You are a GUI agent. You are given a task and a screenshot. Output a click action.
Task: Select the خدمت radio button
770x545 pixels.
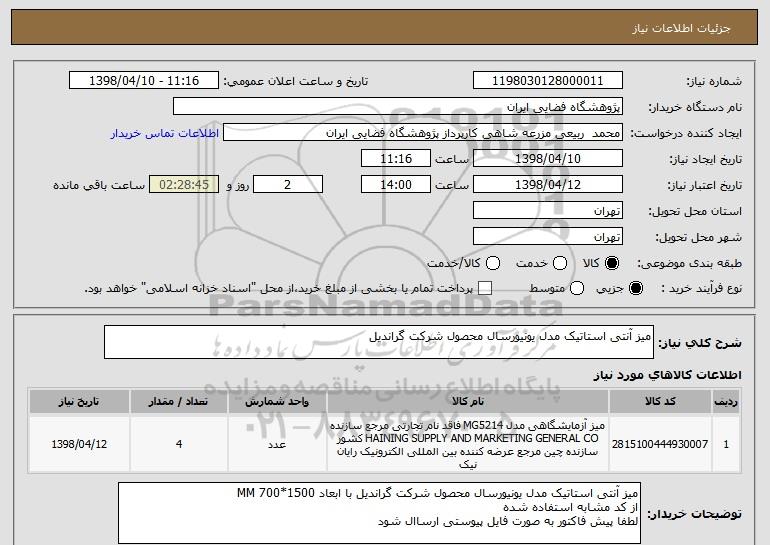[x=560, y=264]
